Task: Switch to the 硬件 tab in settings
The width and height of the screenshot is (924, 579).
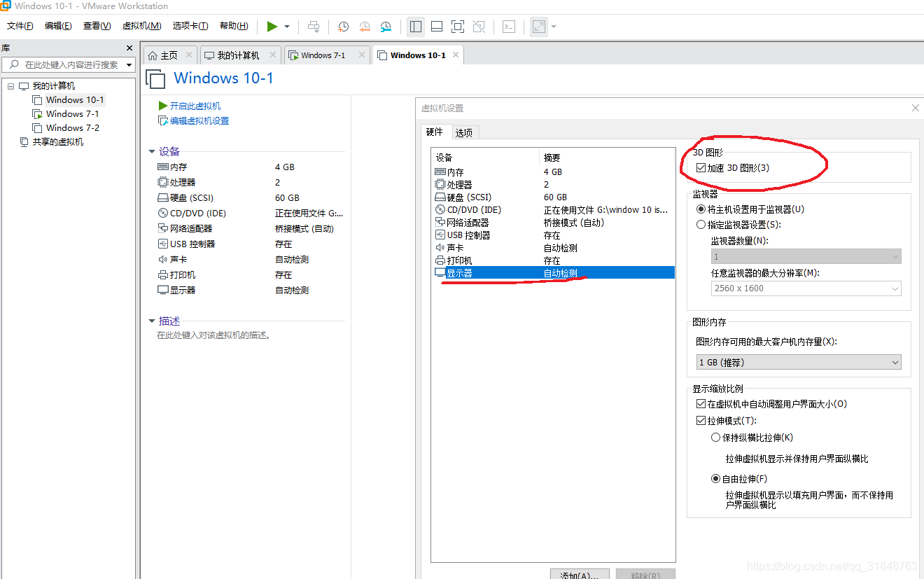Action: click(434, 132)
